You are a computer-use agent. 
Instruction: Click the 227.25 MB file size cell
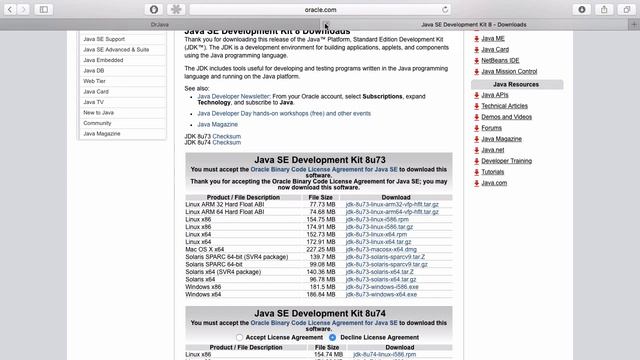pos(321,249)
